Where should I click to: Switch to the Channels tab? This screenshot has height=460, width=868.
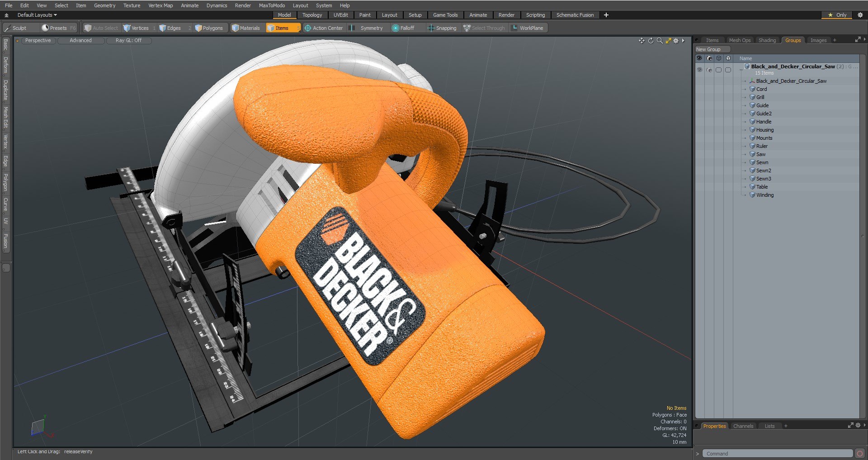tap(743, 426)
